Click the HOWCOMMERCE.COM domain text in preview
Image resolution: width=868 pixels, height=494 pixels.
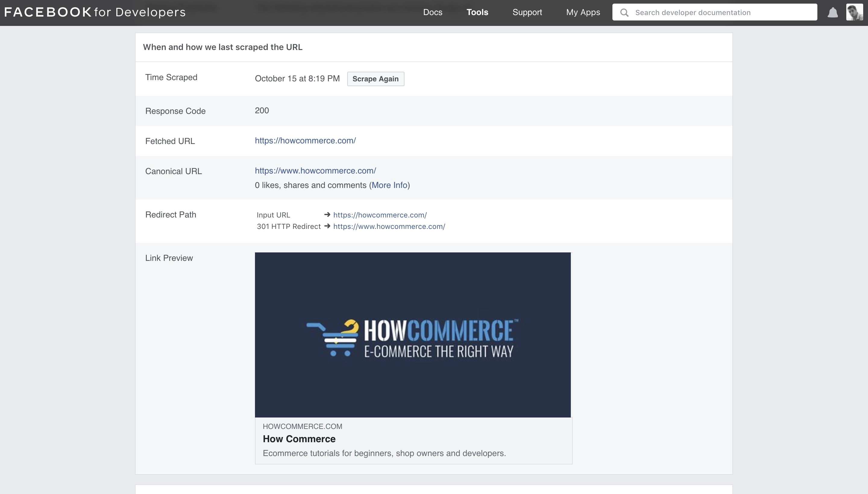[x=302, y=426]
